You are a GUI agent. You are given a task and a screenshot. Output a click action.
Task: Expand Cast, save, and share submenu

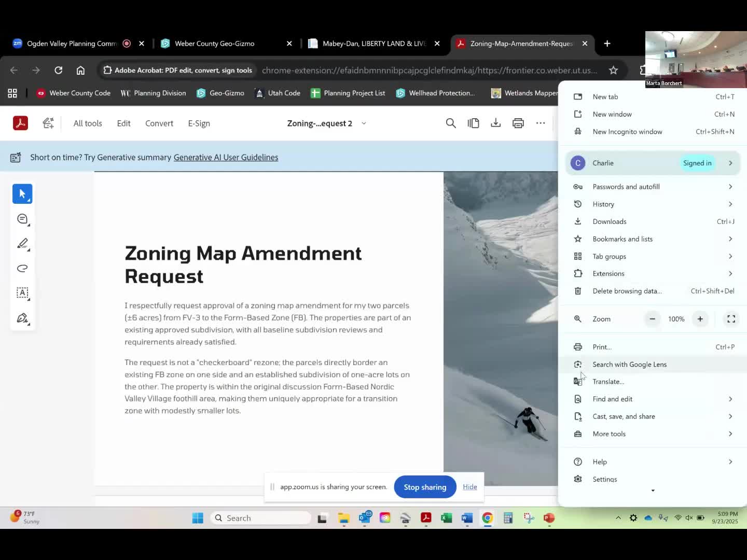[730, 416]
